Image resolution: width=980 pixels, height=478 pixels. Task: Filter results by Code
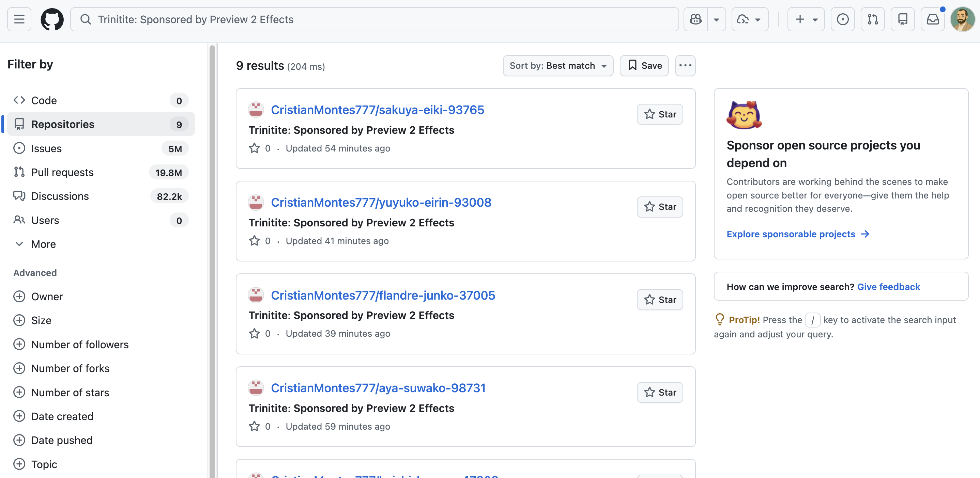pyautogui.click(x=101, y=100)
